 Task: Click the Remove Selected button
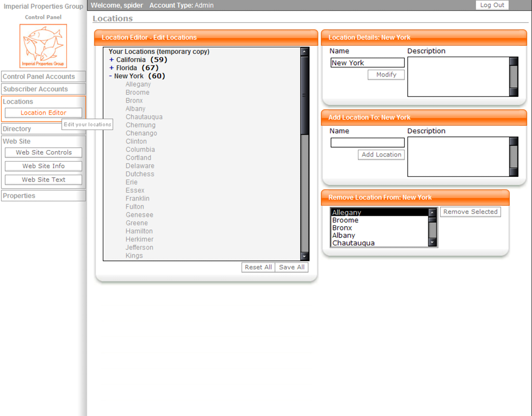click(x=470, y=212)
